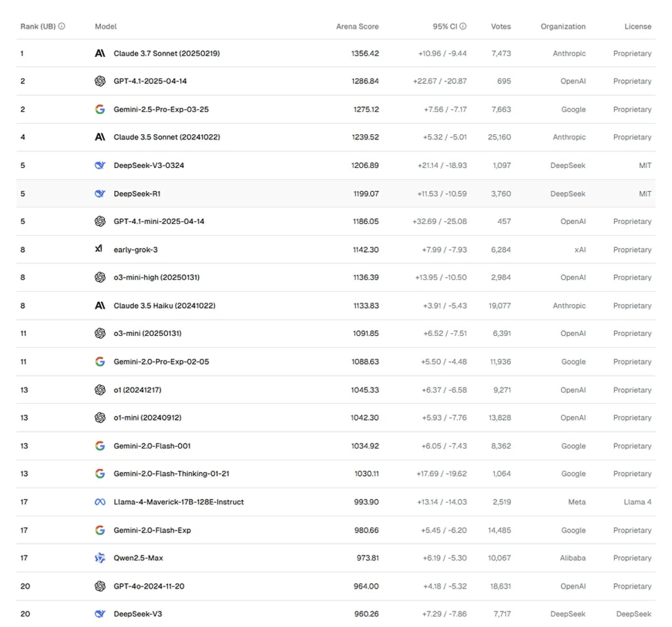Click the info icon next to Rank (UB)

[62, 26]
